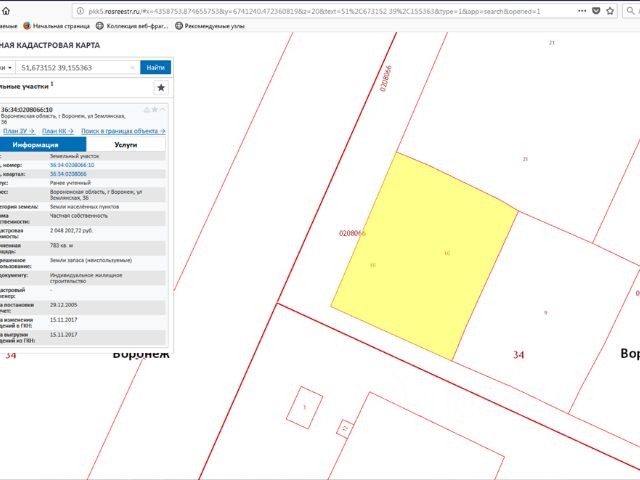
Task: Open the cadastral number link 36:34:0208066:10 in the table
Action: (x=72, y=165)
